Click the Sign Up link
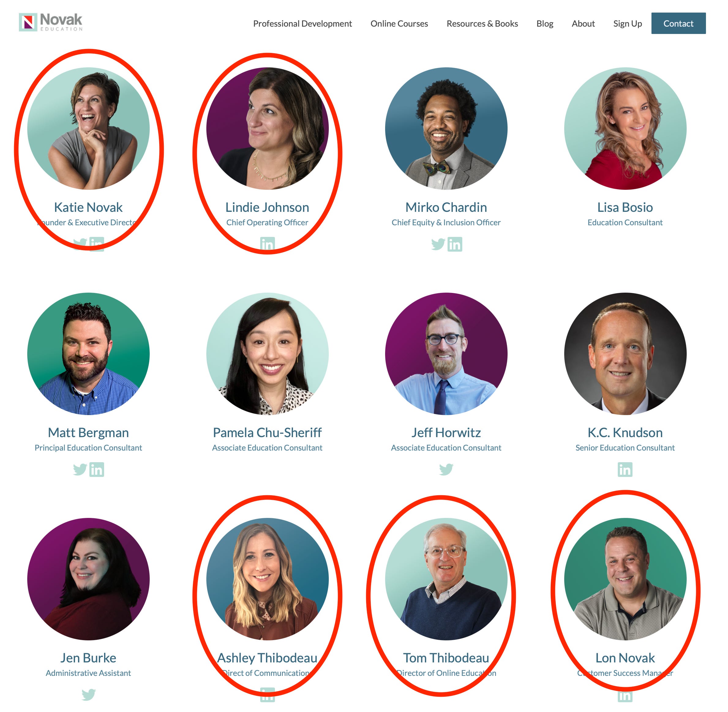Screen dimensions: 728x712 (x=628, y=24)
